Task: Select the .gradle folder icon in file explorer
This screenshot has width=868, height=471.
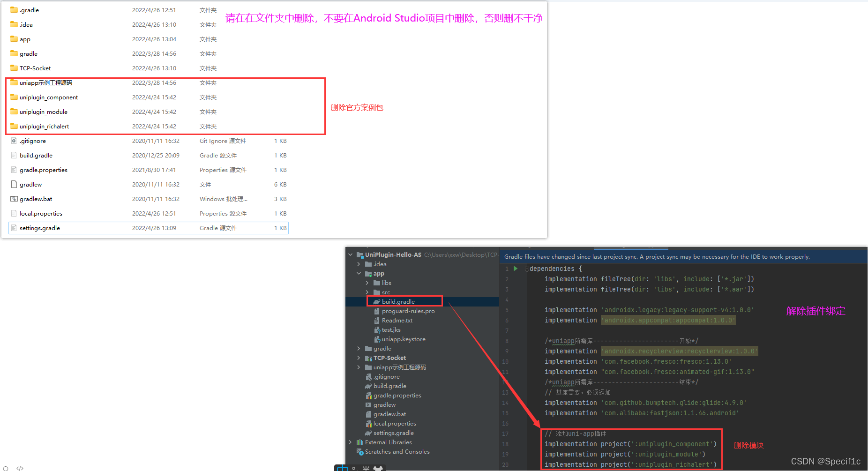Action: [x=14, y=10]
